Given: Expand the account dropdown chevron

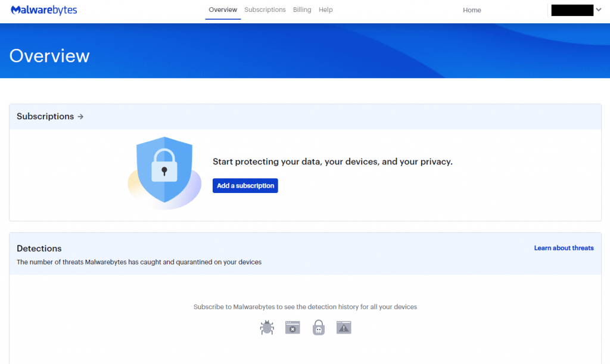Looking at the screenshot, I should coord(599,10).
